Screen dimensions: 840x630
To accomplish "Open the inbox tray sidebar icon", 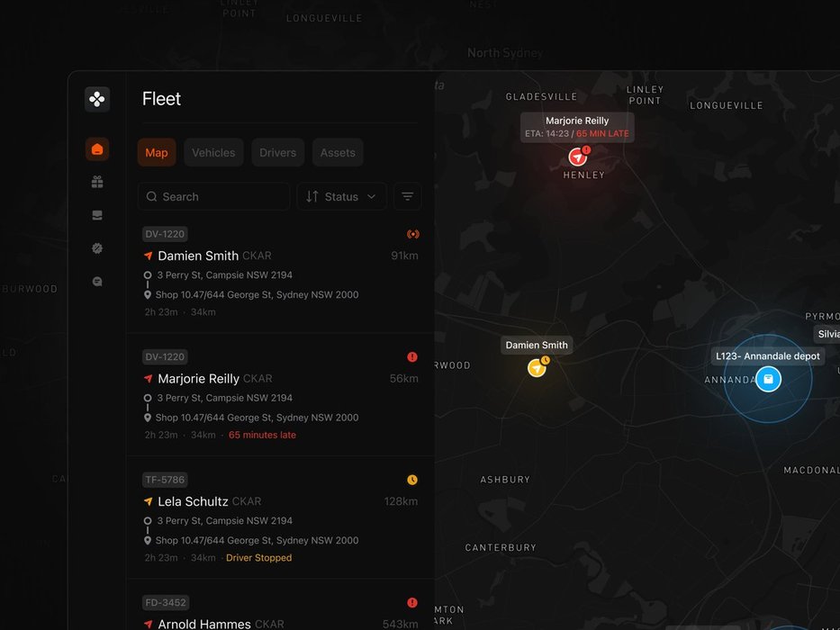I will coord(97,215).
